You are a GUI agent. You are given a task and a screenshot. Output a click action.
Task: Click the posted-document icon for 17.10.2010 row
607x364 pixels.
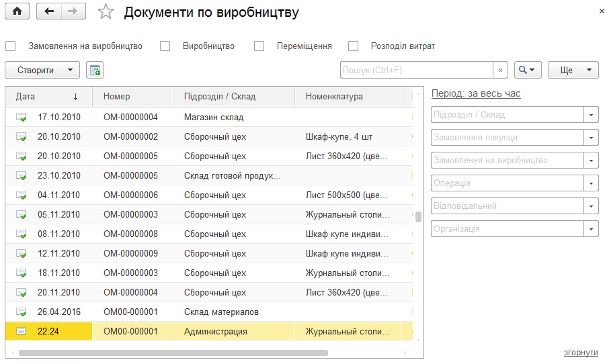click(x=22, y=118)
